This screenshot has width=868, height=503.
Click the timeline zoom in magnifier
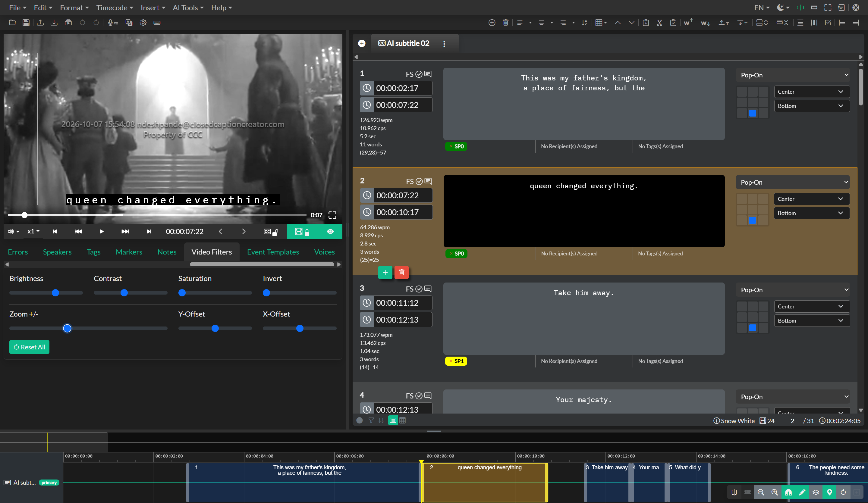[x=775, y=492]
